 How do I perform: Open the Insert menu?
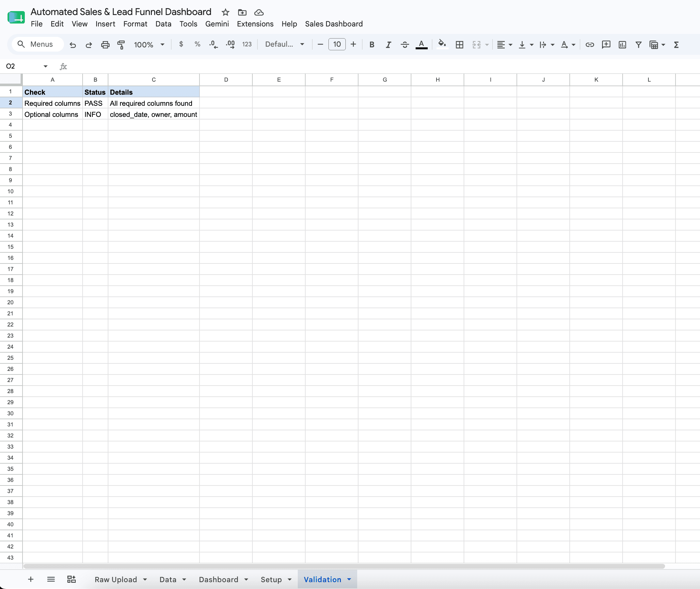point(105,24)
